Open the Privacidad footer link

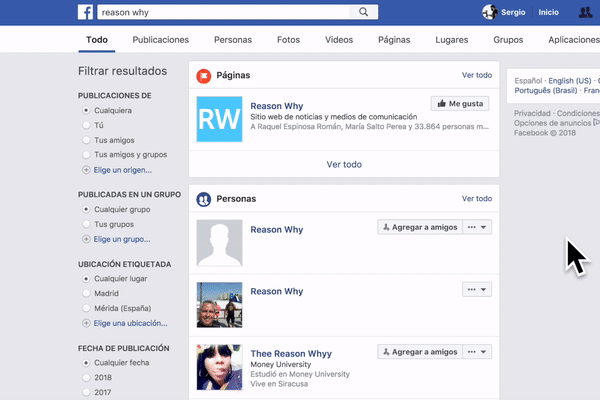coord(532,113)
